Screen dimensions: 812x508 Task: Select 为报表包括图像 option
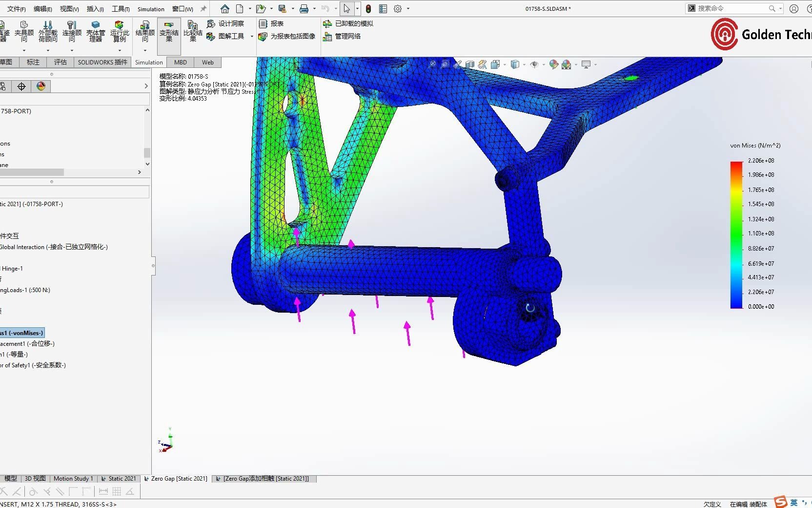pyautogui.click(x=291, y=36)
